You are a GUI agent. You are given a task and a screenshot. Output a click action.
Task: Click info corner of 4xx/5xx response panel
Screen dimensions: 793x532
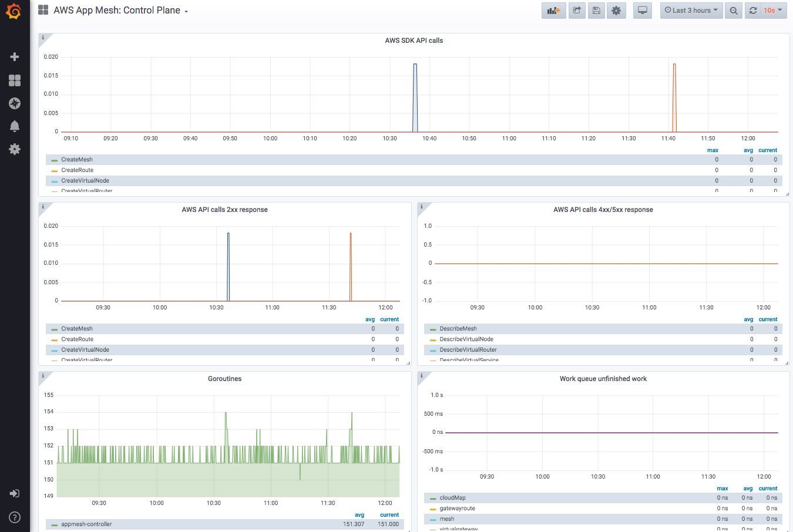pos(421,207)
